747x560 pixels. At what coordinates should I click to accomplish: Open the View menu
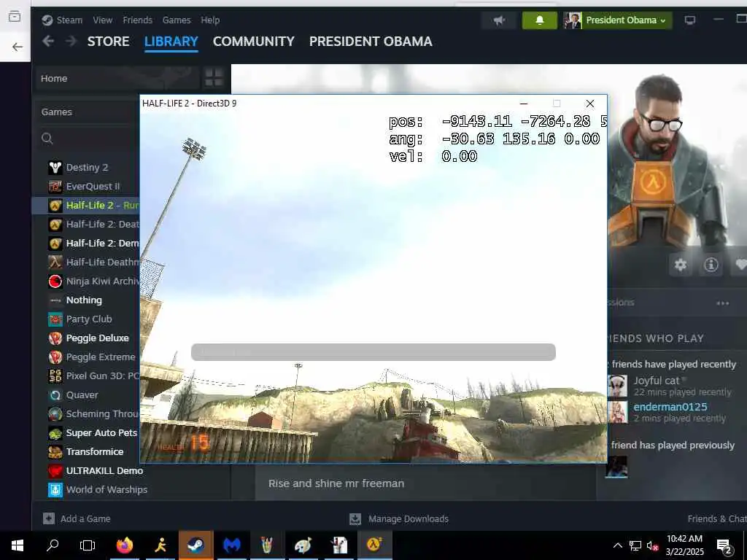click(x=102, y=20)
